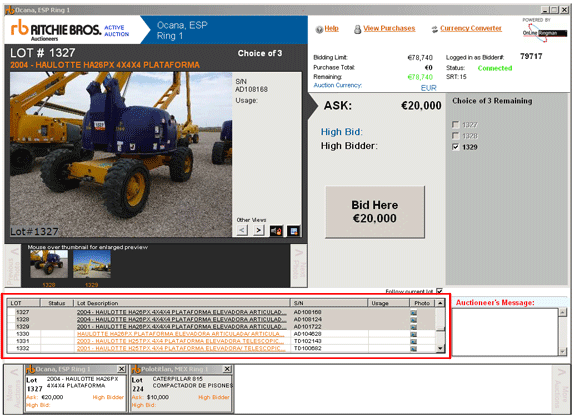Click the View Purchases person icon

pyautogui.click(x=357, y=29)
